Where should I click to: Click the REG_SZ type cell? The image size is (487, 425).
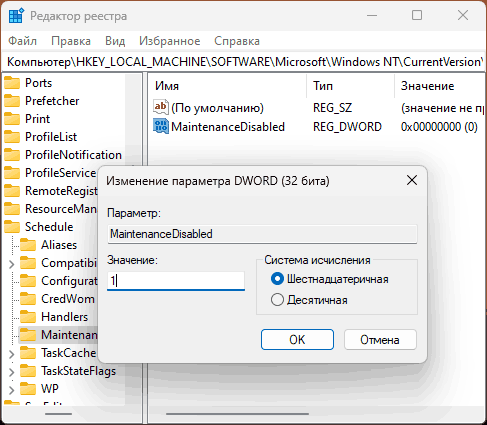click(x=332, y=108)
